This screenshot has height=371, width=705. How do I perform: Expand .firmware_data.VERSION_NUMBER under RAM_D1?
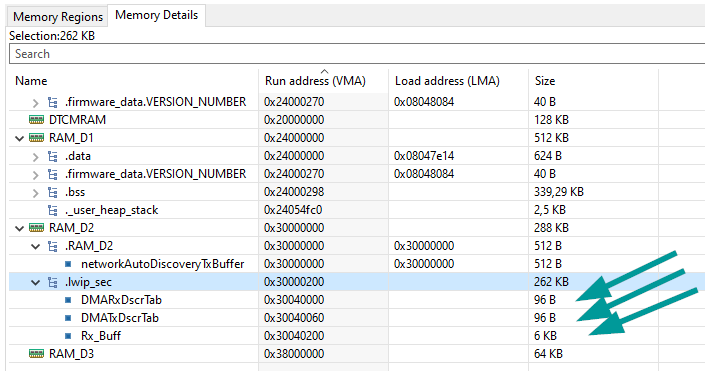[36, 175]
